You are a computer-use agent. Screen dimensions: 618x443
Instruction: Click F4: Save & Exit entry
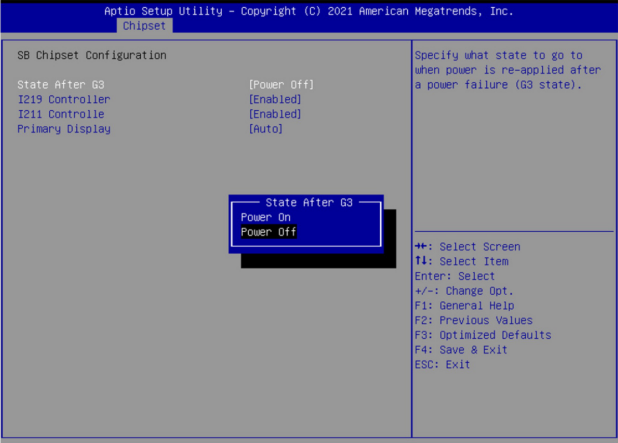(x=460, y=350)
